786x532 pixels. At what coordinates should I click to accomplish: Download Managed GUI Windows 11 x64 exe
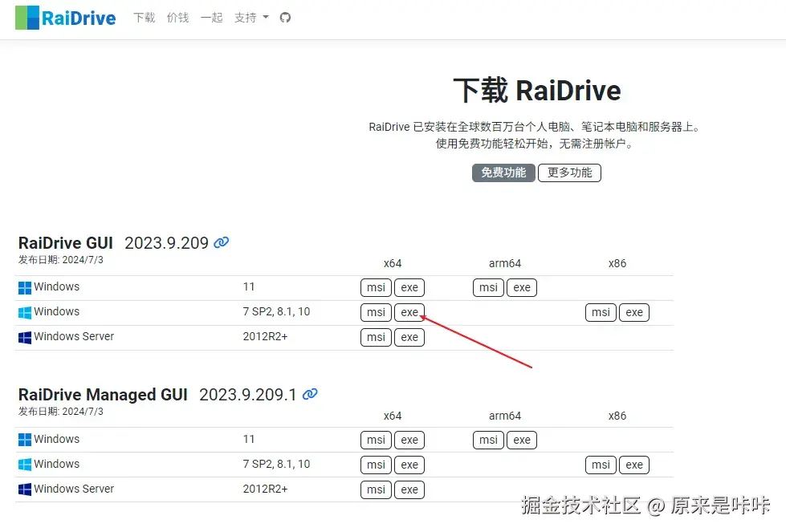[409, 440]
